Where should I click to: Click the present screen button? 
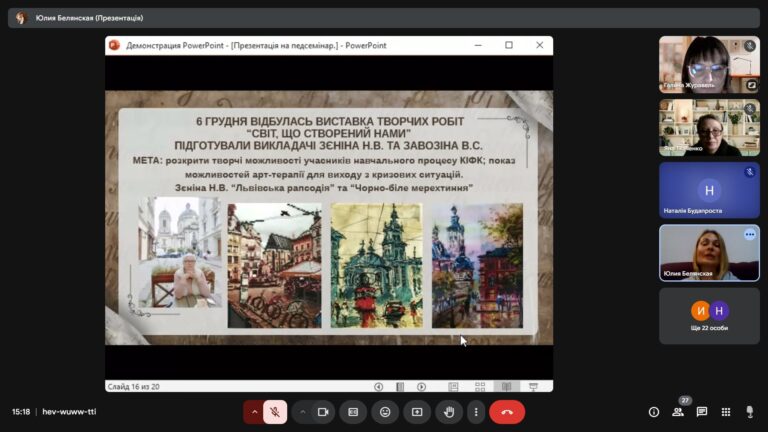click(x=417, y=412)
